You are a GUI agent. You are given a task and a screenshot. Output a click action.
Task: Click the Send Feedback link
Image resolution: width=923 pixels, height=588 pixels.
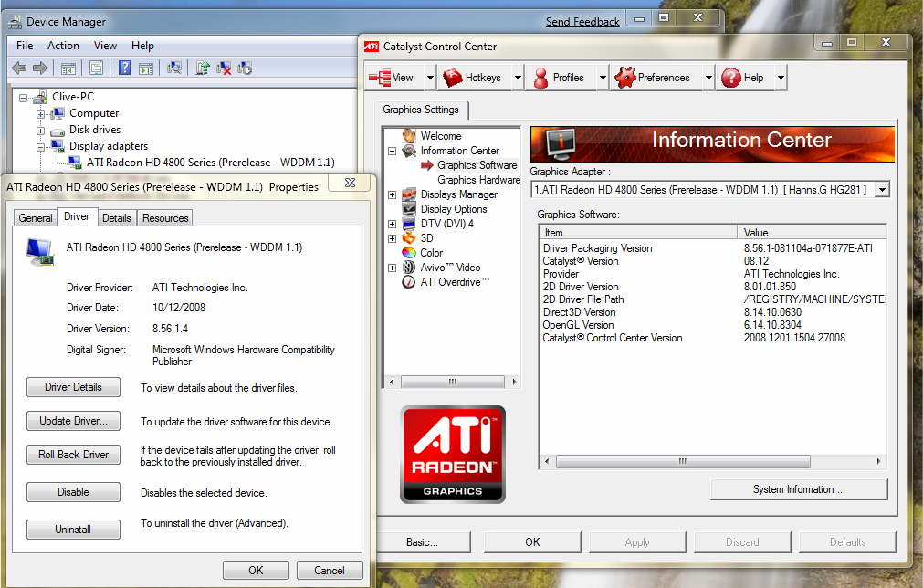point(582,22)
